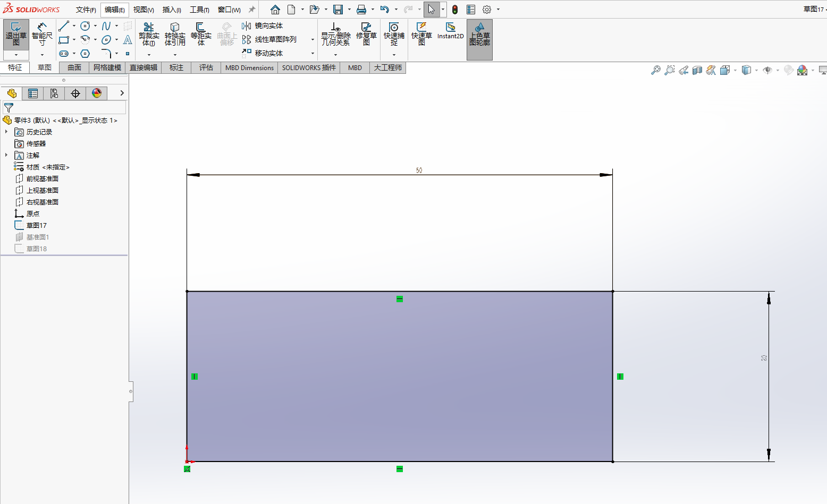Select the Offset Entities (等距实体) tool
Screen dimensions: 827x504
coord(201,35)
